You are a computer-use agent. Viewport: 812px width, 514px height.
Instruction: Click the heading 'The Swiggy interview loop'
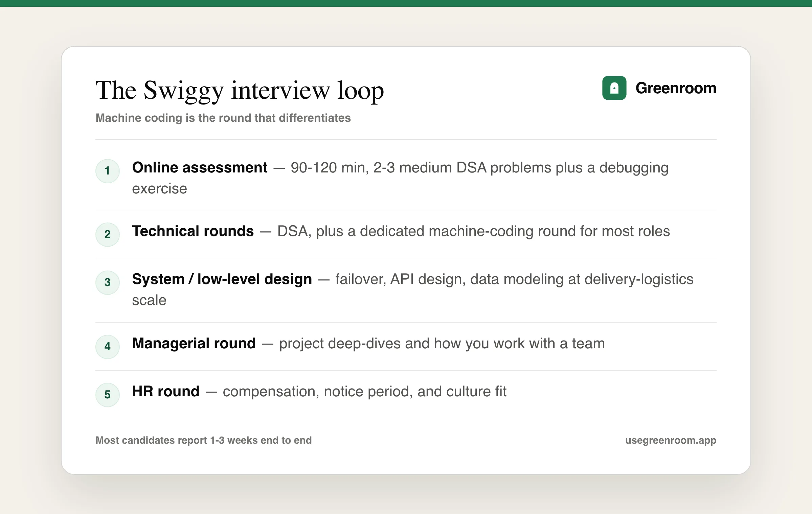(x=240, y=91)
